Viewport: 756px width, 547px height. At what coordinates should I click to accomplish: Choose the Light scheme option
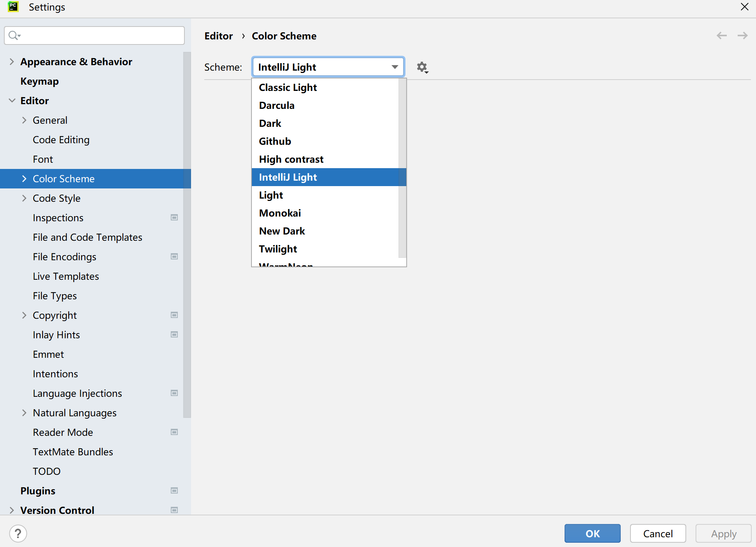[325, 195]
